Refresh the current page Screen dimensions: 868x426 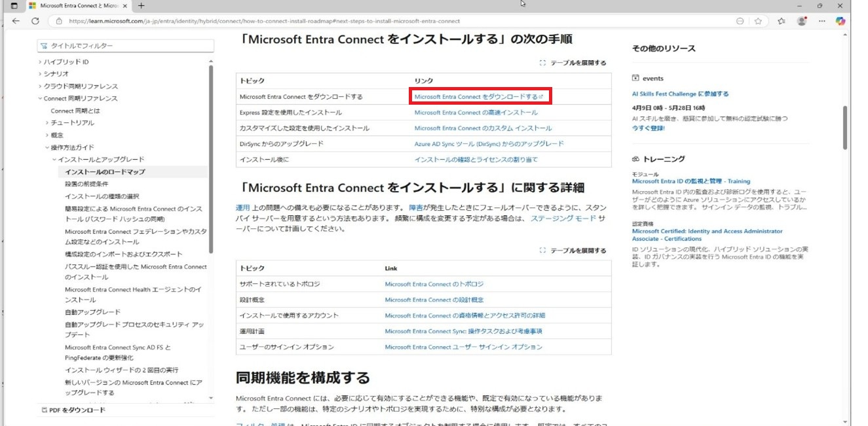point(35,21)
